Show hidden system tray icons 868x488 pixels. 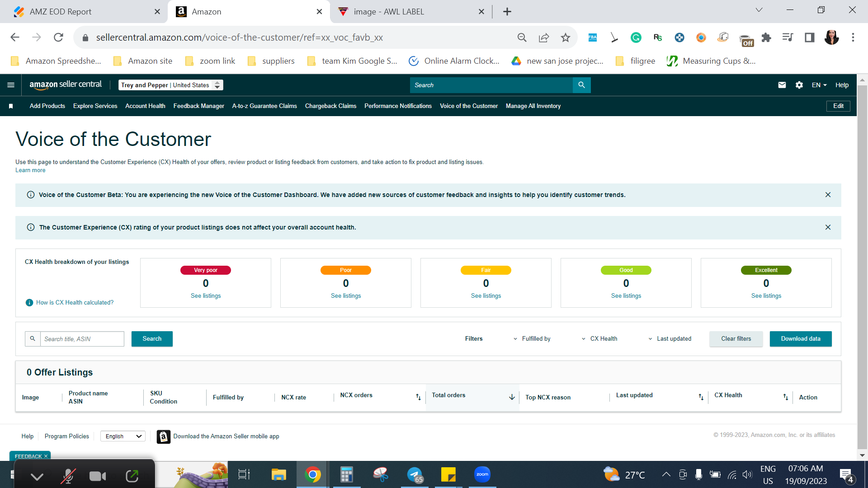click(x=666, y=474)
